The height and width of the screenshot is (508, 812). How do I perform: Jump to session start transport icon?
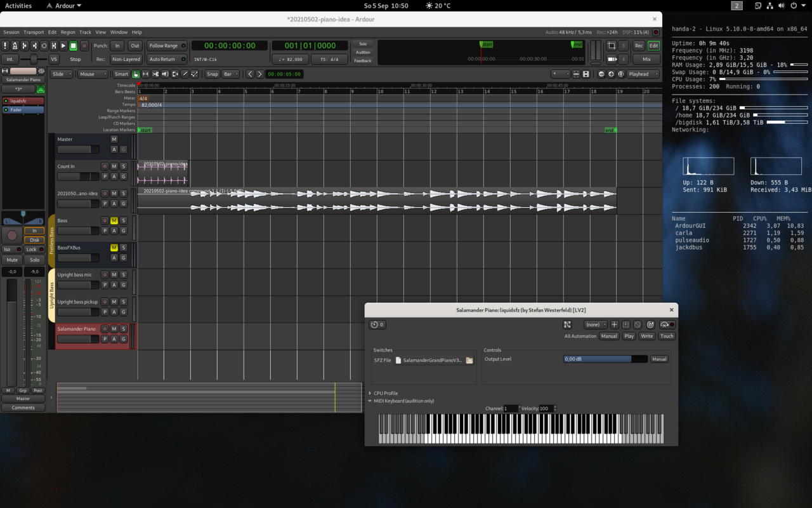(25, 46)
